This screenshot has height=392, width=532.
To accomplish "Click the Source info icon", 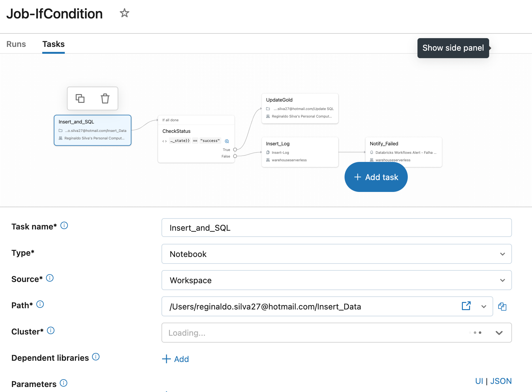I will pos(50,278).
